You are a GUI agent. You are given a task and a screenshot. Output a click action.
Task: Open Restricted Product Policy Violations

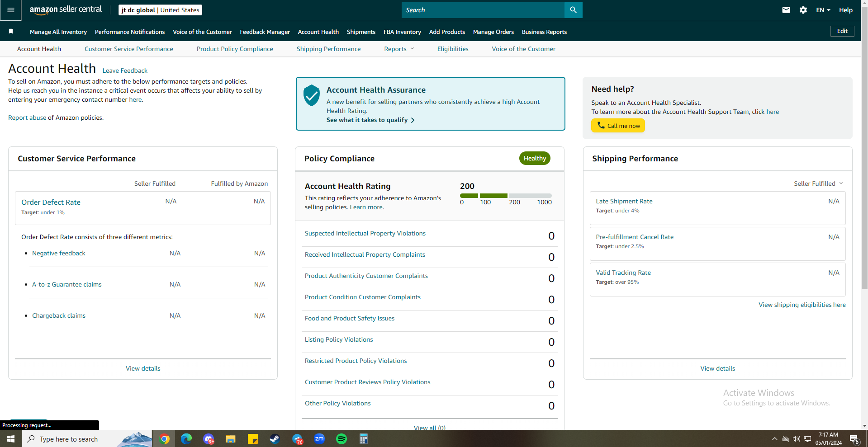pos(356,361)
